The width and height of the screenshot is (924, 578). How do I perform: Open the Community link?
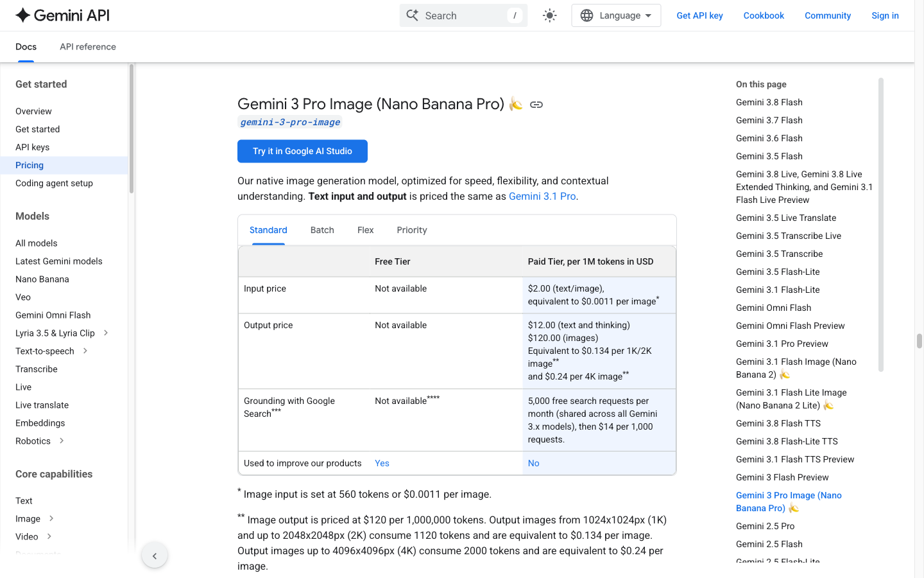[x=828, y=15]
